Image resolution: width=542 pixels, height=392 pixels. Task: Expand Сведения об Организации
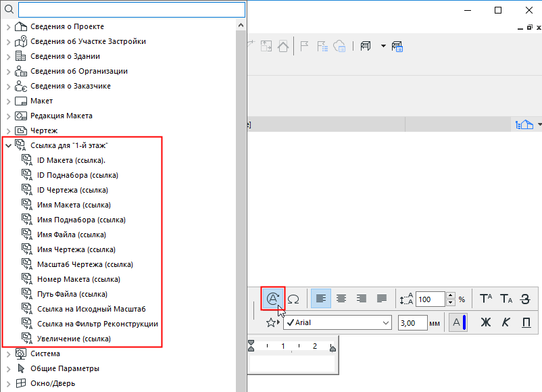[9, 71]
